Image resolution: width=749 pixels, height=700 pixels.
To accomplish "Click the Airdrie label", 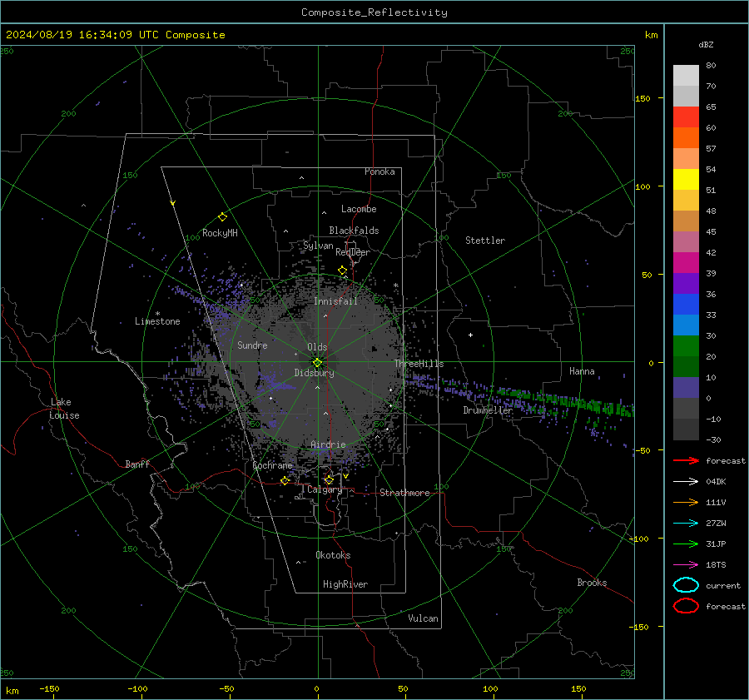I will [328, 444].
